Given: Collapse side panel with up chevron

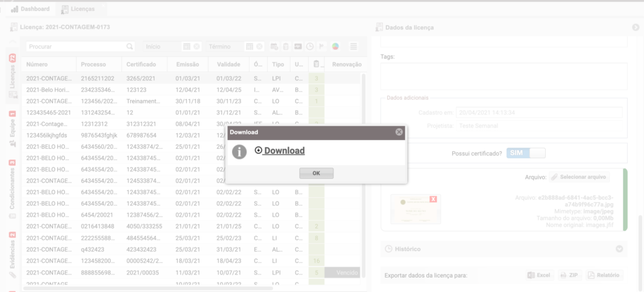Looking at the screenshot, I should pyautogui.click(x=13, y=42).
